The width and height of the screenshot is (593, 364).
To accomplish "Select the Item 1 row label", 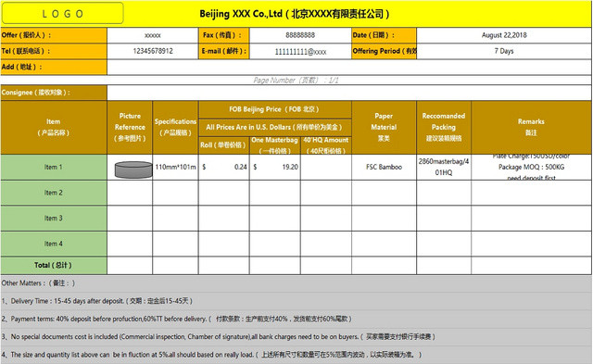I will click(x=54, y=167).
